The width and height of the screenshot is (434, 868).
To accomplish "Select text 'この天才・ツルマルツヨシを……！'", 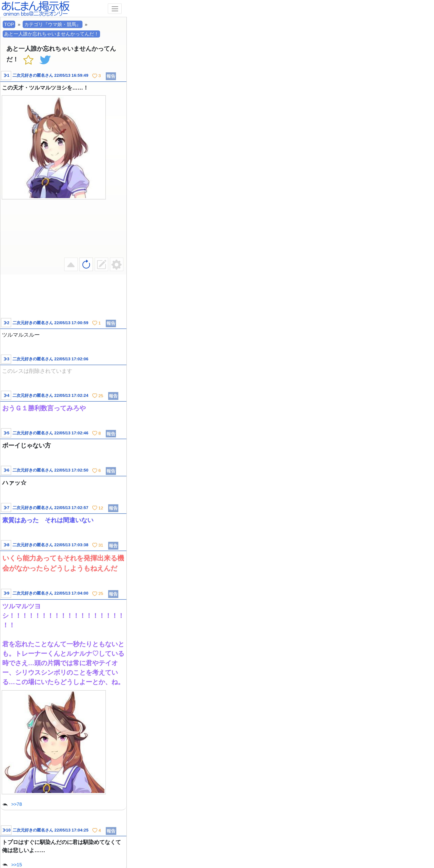I will click(x=45, y=88).
